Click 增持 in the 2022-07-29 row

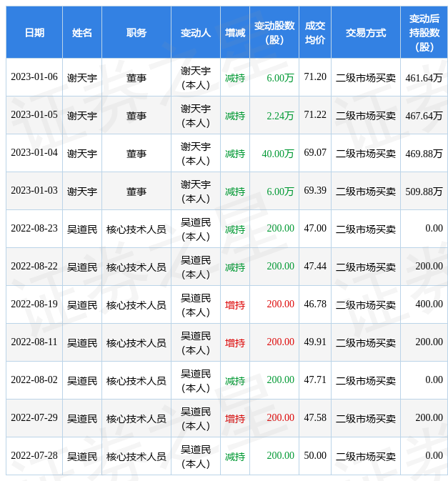pos(235,419)
